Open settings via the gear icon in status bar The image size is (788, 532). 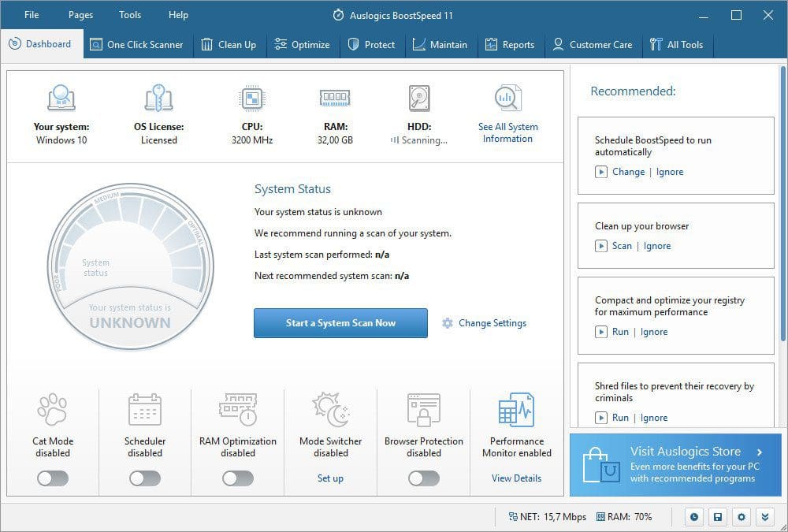(x=741, y=516)
